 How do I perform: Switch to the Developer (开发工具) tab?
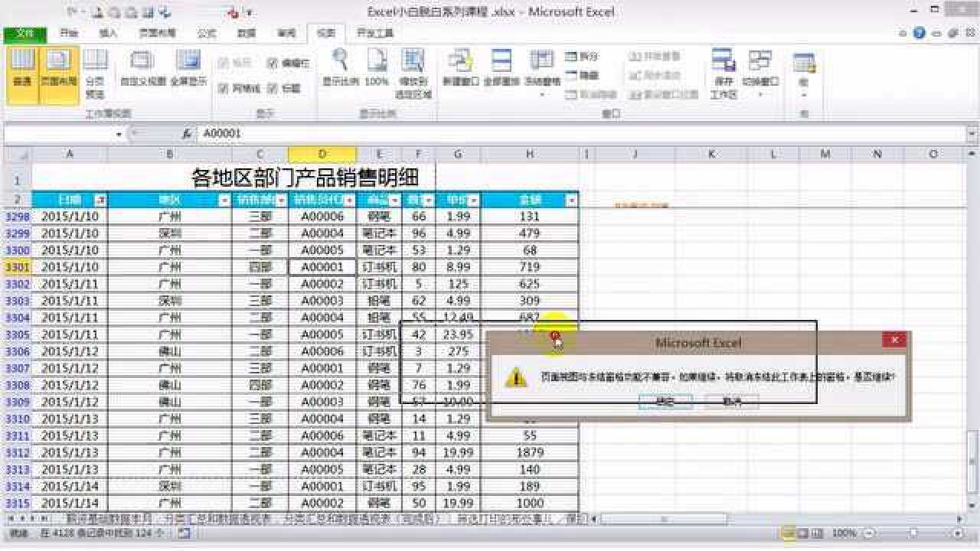pos(374,34)
